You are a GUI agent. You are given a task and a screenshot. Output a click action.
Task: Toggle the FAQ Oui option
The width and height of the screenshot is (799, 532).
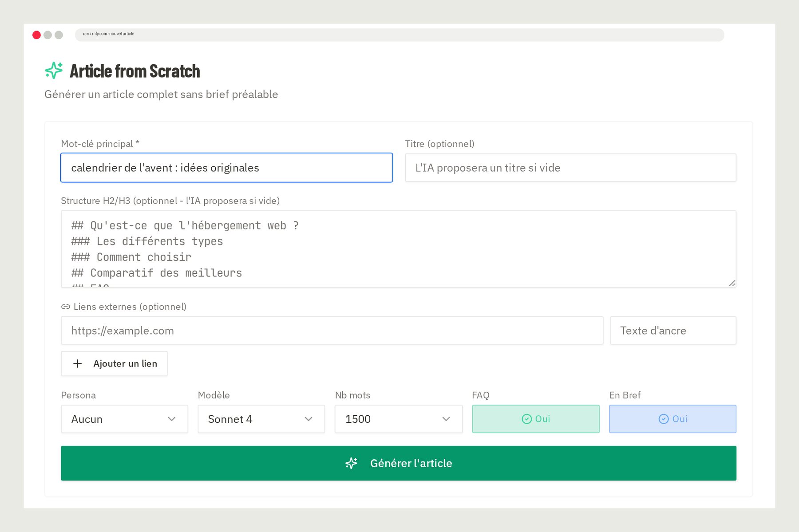coord(536,419)
